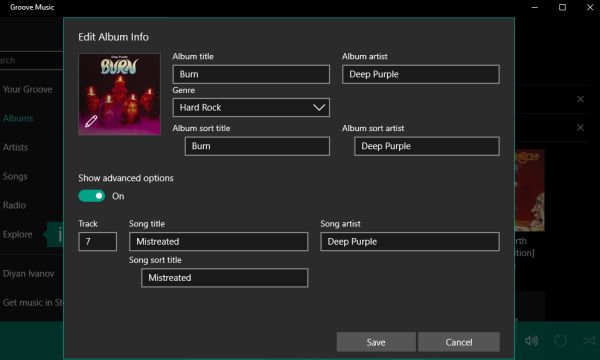Click the Album sort title field
Viewport: 600px width, 360px height.
257,146
